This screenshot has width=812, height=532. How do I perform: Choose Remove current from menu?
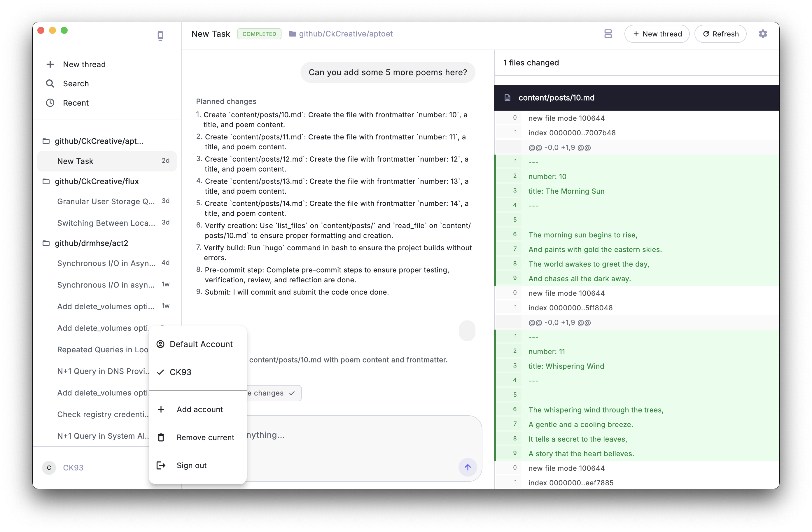pos(197,437)
